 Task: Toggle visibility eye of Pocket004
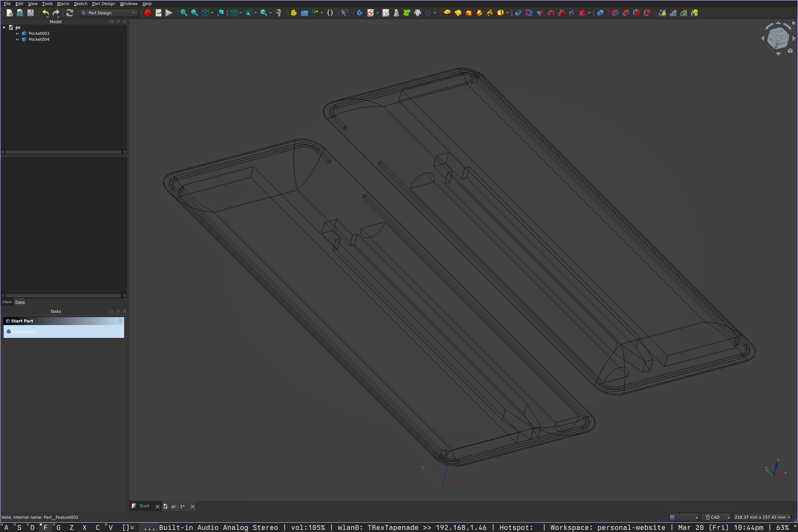pyautogui.click(x=18, y=39)
